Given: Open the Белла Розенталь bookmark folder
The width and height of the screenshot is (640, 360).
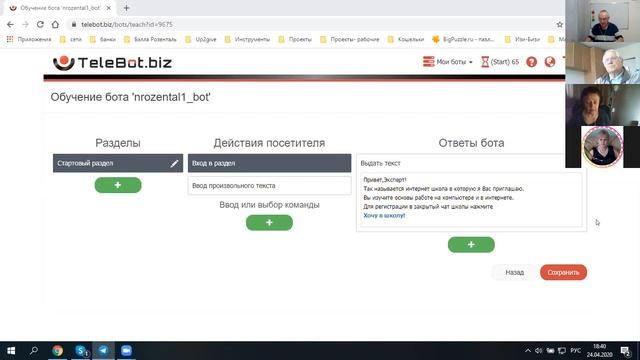Looking at the screenshot, I should point(150,40).
